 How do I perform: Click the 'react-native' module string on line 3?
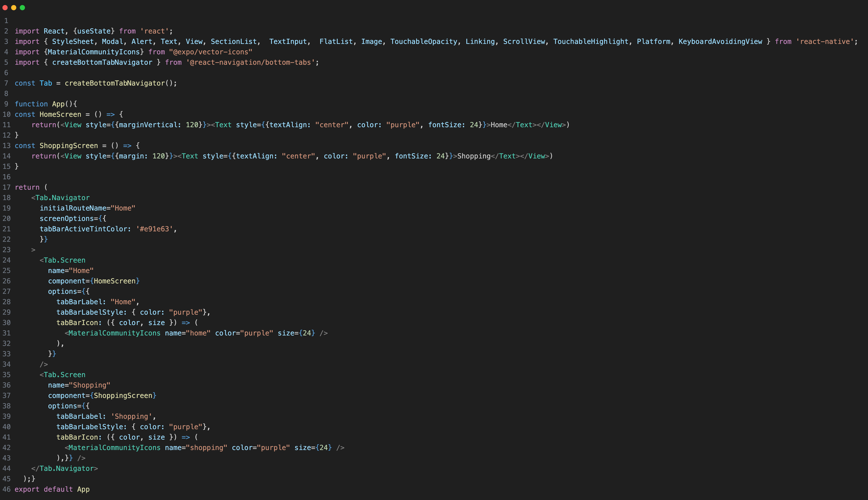click(823, 41)
